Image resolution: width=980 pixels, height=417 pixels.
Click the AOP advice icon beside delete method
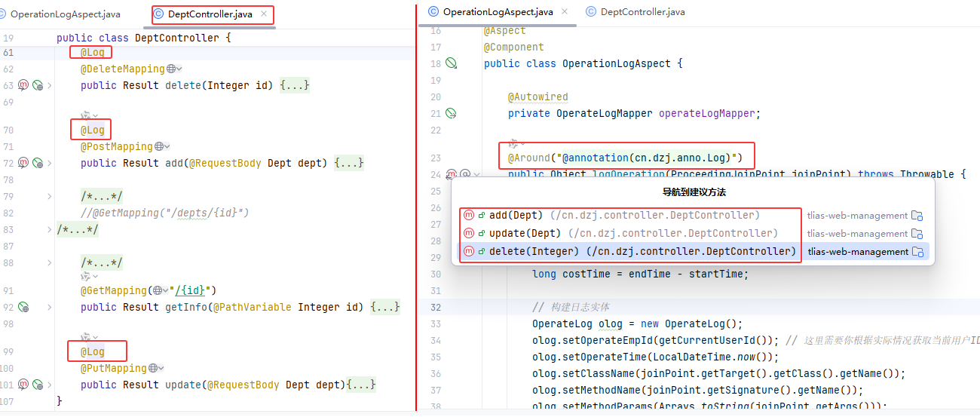tap(23, 85)
